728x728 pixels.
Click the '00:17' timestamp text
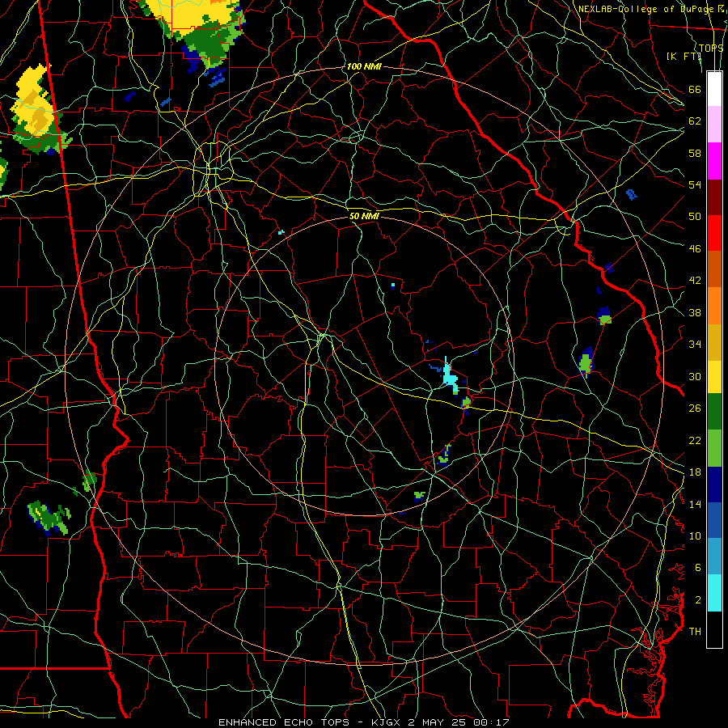492,722
